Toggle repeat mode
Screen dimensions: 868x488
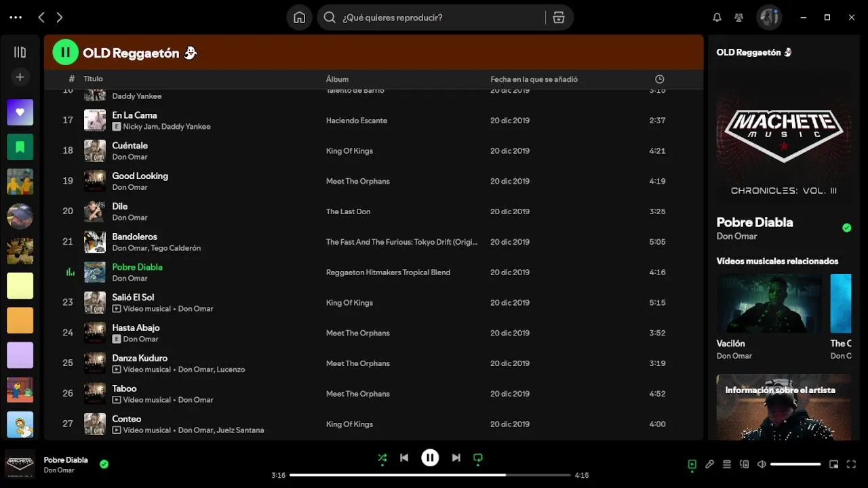(477, 458)
